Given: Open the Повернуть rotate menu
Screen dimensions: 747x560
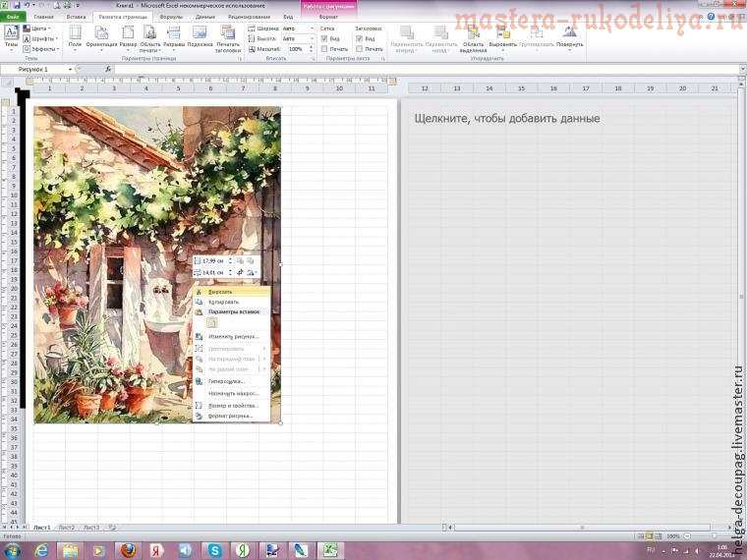Looking at the screenshot, I should tap(569, 38).
